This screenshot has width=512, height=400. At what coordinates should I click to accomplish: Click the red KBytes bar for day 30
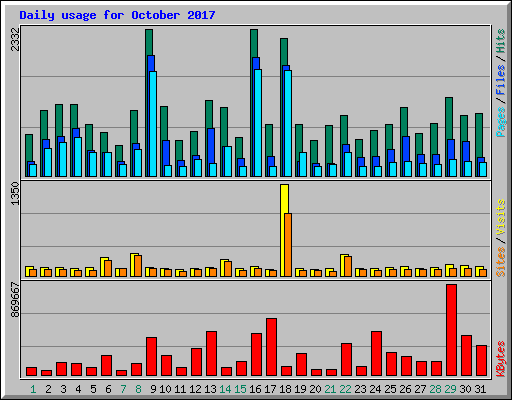[x=467, y=356]
